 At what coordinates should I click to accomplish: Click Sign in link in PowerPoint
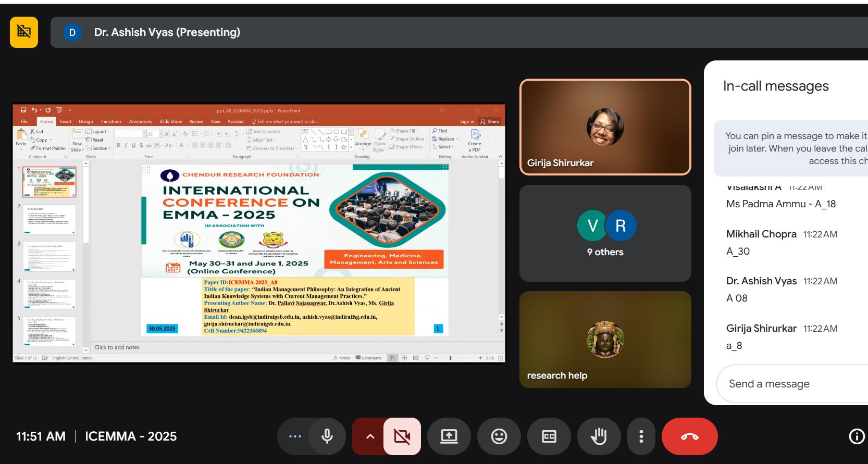[x=467, y=121]
